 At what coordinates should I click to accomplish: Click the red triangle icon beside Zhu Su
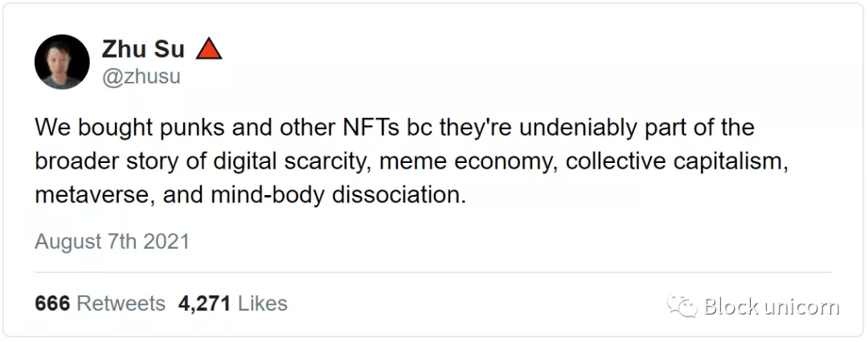pos(209,50)
